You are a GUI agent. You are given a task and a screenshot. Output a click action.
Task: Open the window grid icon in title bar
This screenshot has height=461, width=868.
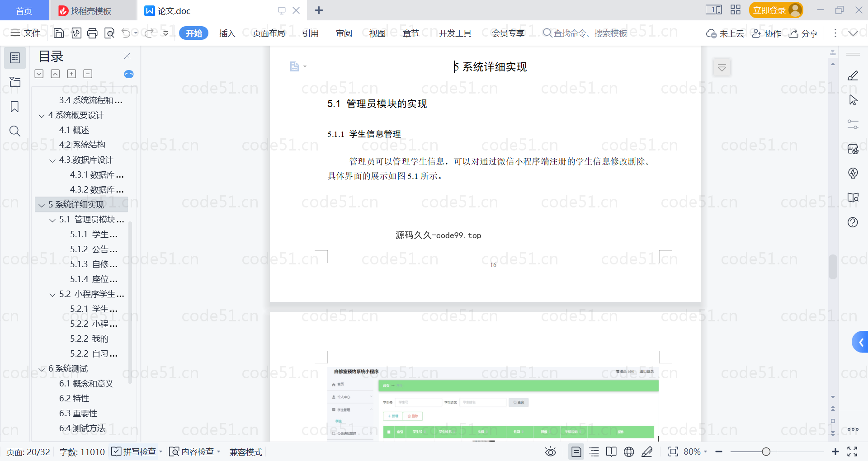(736, 10)
